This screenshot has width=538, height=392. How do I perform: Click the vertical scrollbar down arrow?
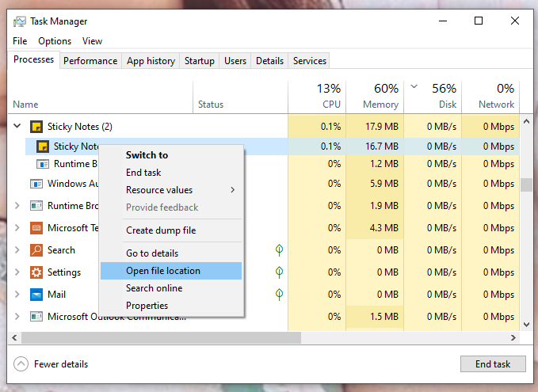[527, 325]
